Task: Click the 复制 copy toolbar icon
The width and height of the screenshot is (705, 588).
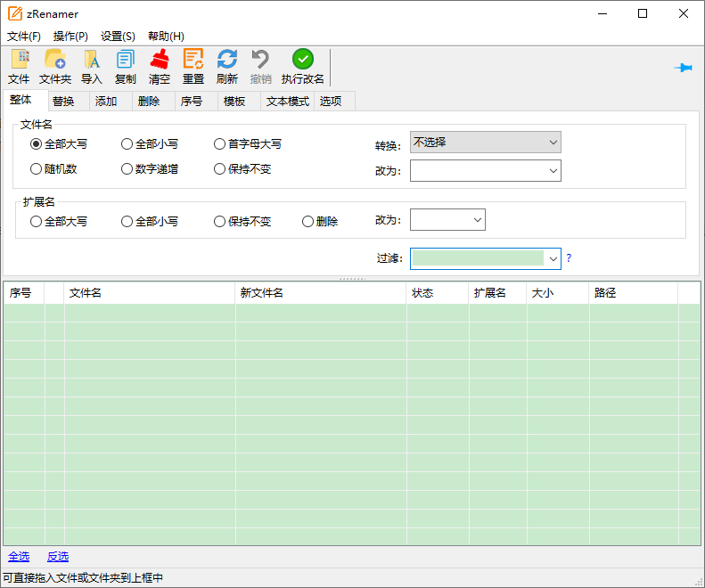Action: tap(126, 60)
